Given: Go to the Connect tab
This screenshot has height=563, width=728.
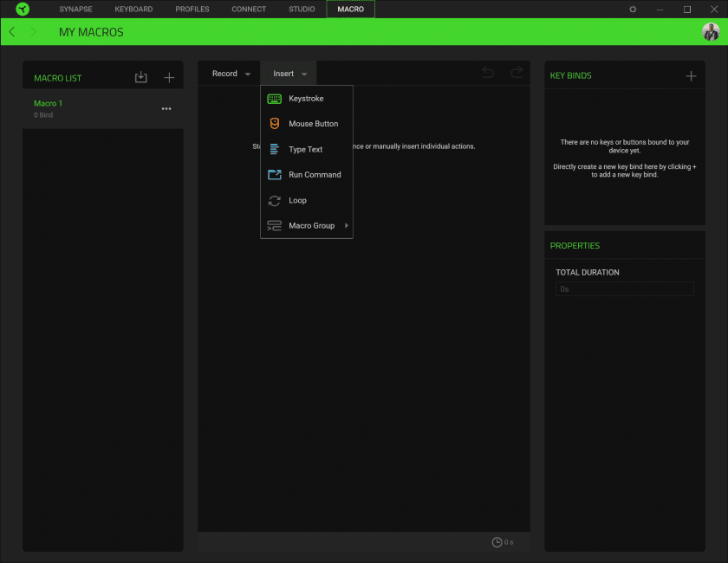Looking at the screenshot, I should pos(249,9).
